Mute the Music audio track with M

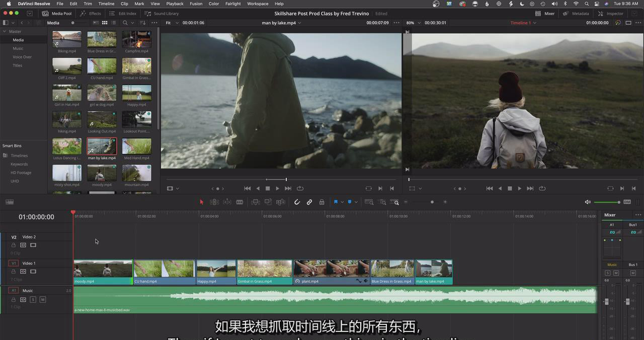tap(43, 300)
